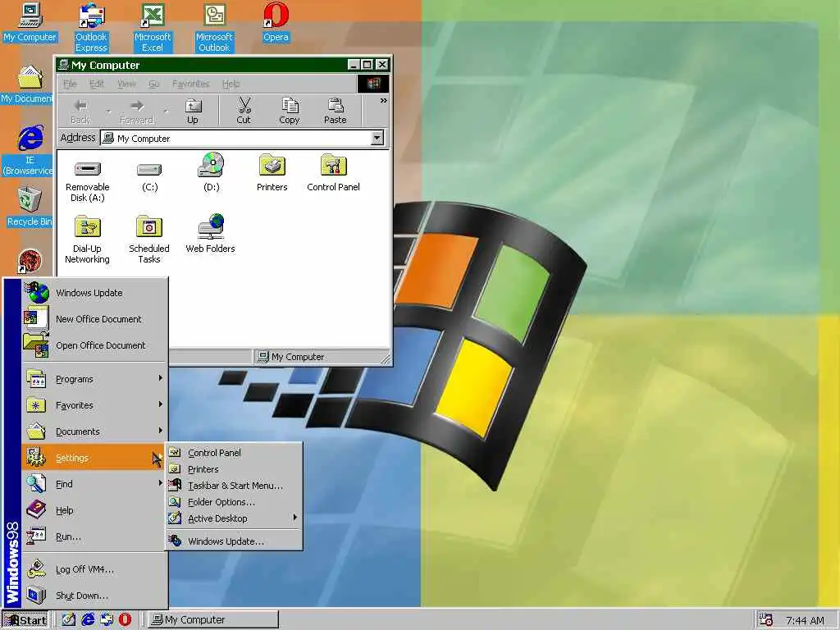Click the My Computer taskbar button
This screenshot has width=840, height=630.
tap(212, 620)
